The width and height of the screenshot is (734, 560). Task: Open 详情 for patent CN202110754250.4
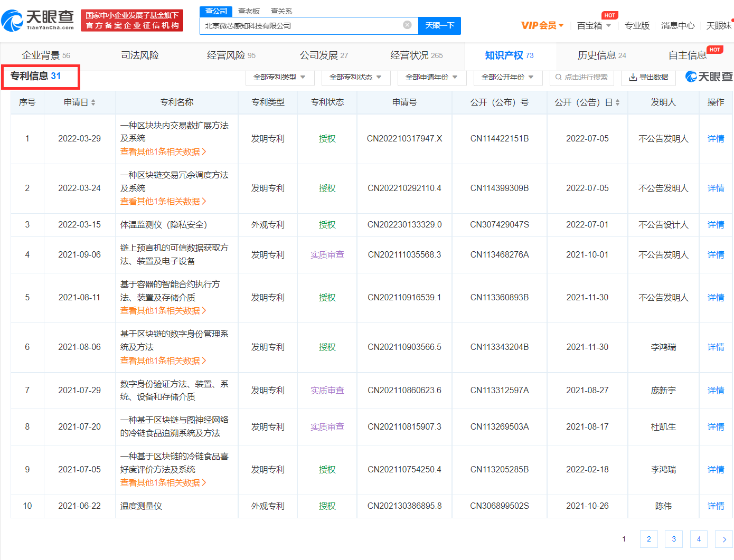tap(716, 470)
